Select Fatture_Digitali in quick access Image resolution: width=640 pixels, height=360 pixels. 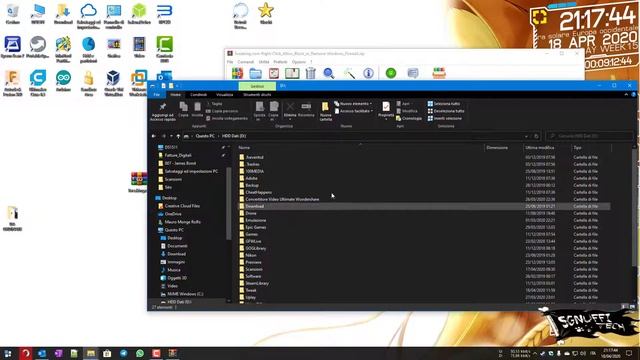pos(178,155)
